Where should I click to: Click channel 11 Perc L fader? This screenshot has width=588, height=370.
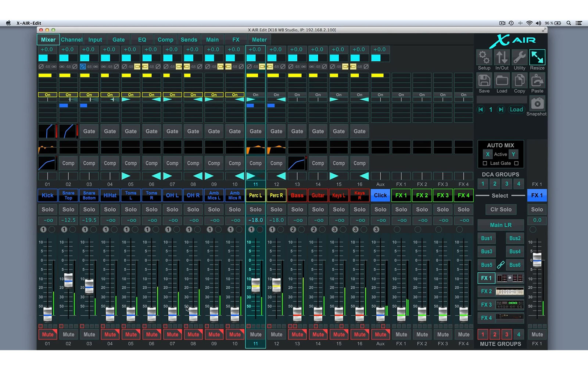(255, 285)
